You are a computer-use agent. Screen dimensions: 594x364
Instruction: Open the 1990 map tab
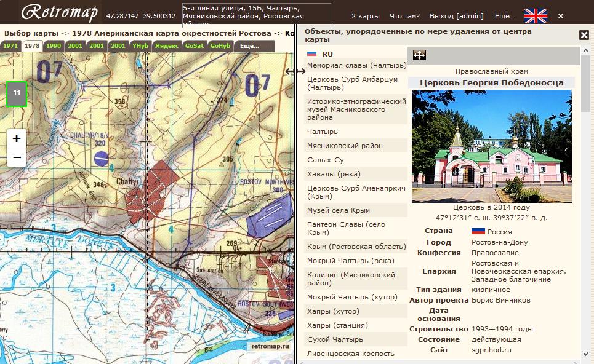pos(54,45)
